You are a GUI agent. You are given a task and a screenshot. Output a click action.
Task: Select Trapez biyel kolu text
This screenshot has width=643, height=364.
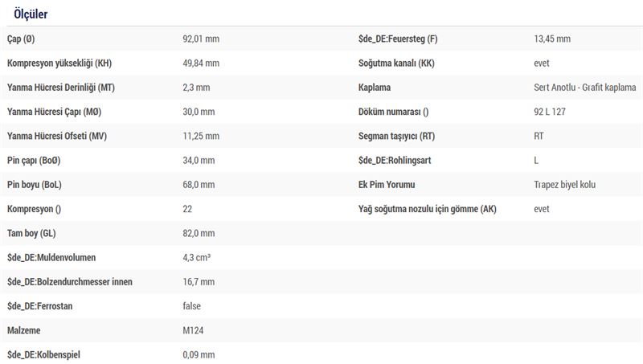tap(565, 185)
